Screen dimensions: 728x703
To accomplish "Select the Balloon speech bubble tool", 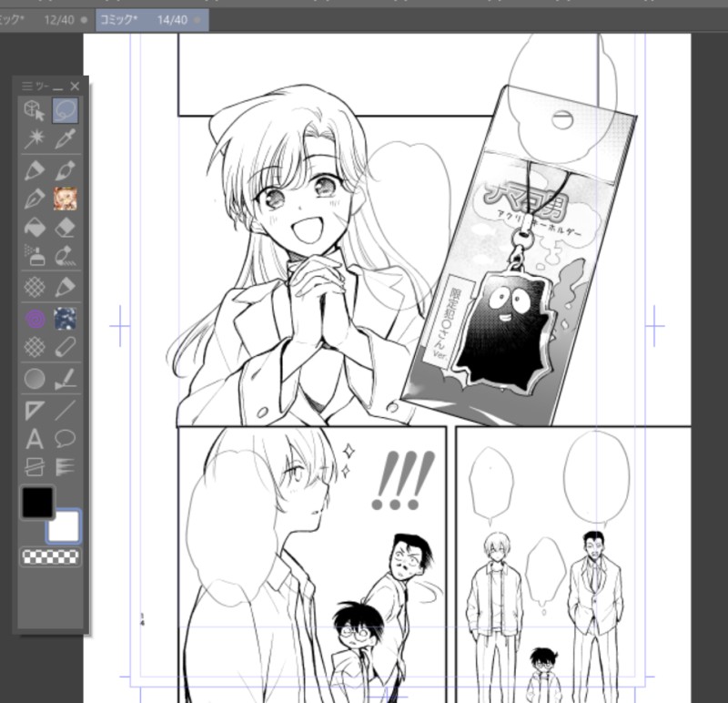I will (x=65, y=439).
